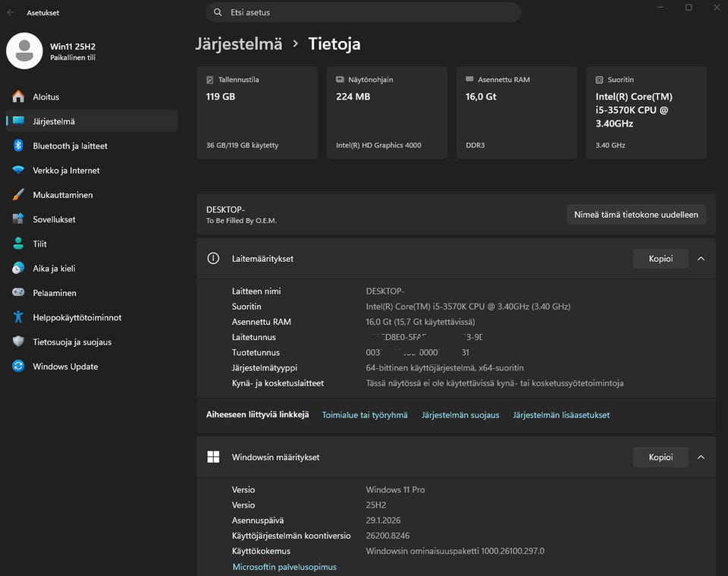Click the Sovellukset apps icon
The width and height of the screenshot is (728, 576).
pyautogui.click(x=19, y=219)
